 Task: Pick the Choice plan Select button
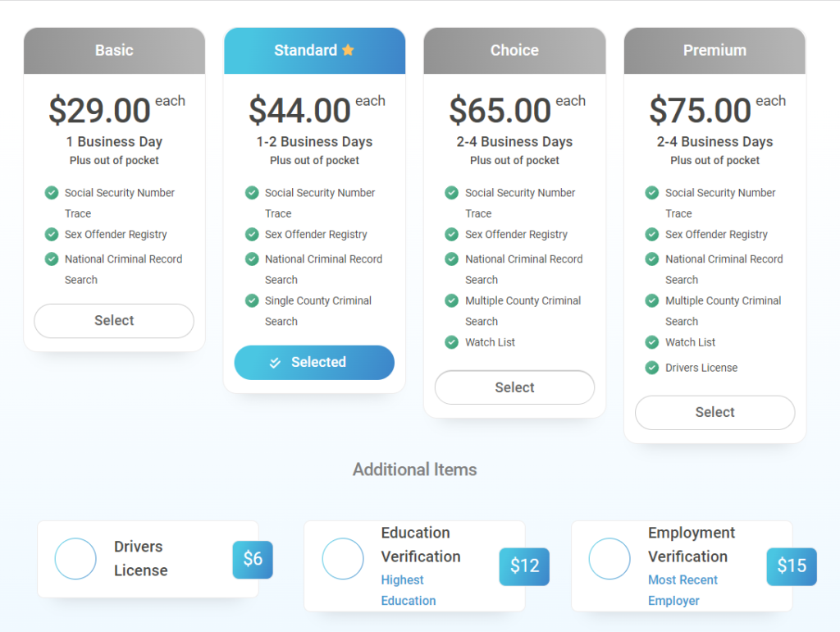pyautogui.click(x=514, y=387)
